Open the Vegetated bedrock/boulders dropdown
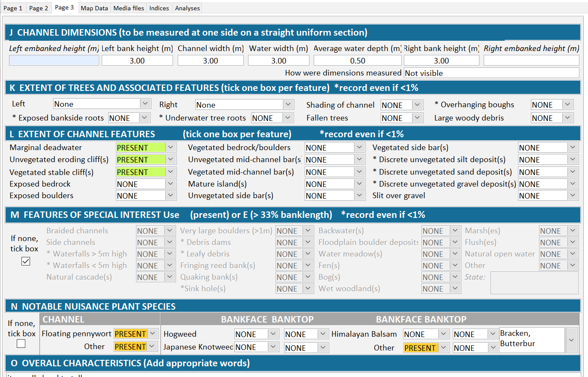588x377 pixels. coord(335,148)
